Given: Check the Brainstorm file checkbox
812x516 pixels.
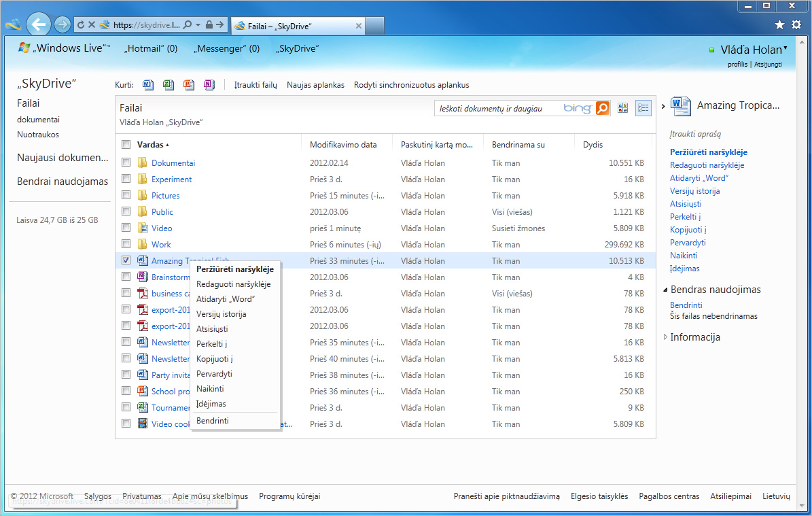Looking at the screenshot, I should click(x=126, y=277).
